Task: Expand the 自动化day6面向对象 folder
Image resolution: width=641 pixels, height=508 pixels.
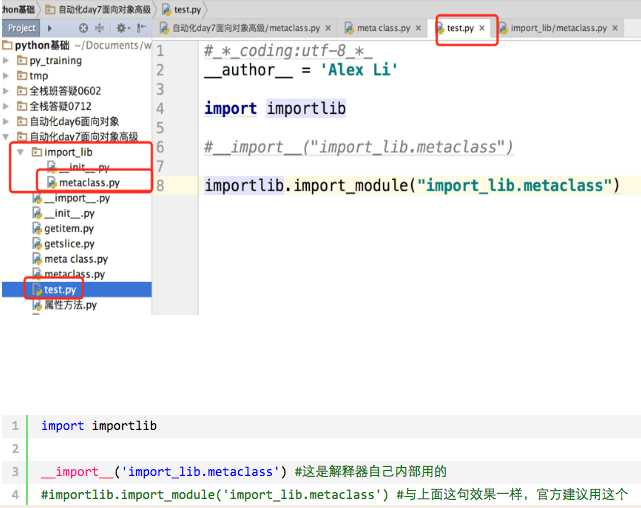Action: click(6, 121)
